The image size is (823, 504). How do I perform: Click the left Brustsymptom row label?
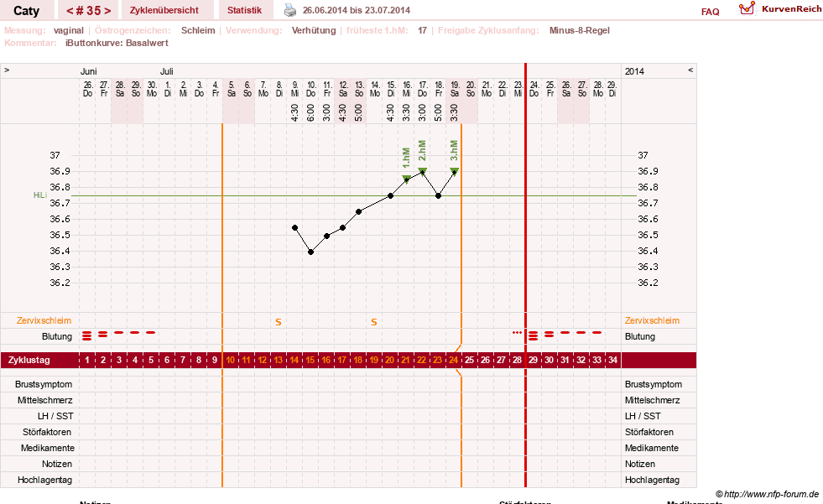pos(44,384)
